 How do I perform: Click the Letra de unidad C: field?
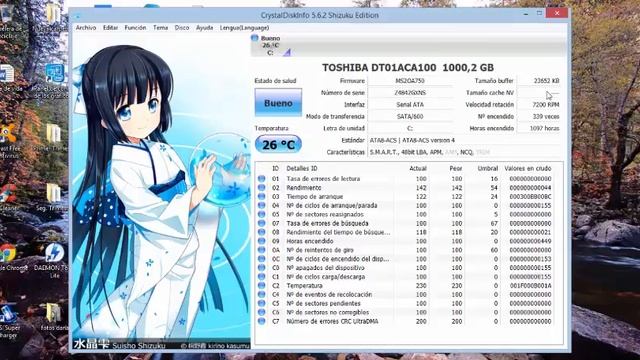click(x=410, y=128)
